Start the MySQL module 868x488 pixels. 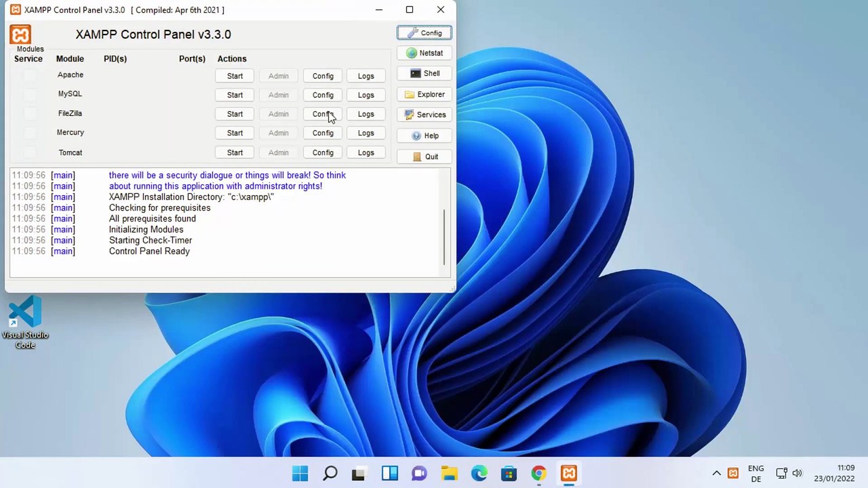click(235, 95)
